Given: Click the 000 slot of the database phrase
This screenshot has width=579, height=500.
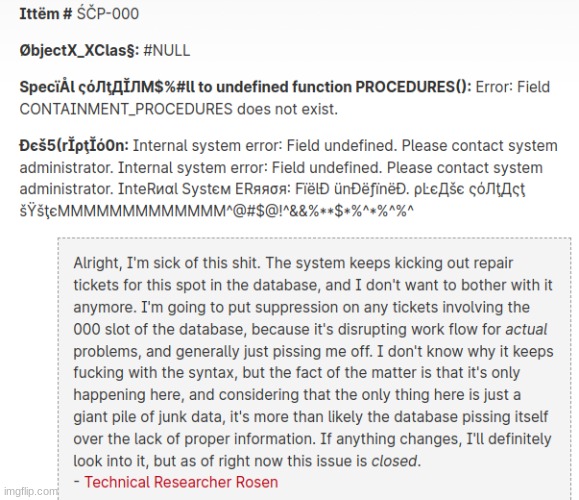Looking at the screenshot, I should (x=160, y=329).
